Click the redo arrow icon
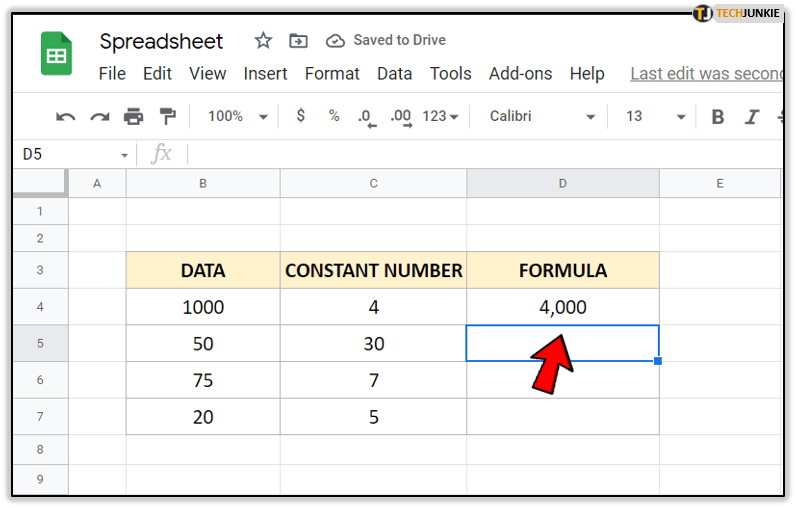This screenshot has height=508, width=796. pos(99,117)
